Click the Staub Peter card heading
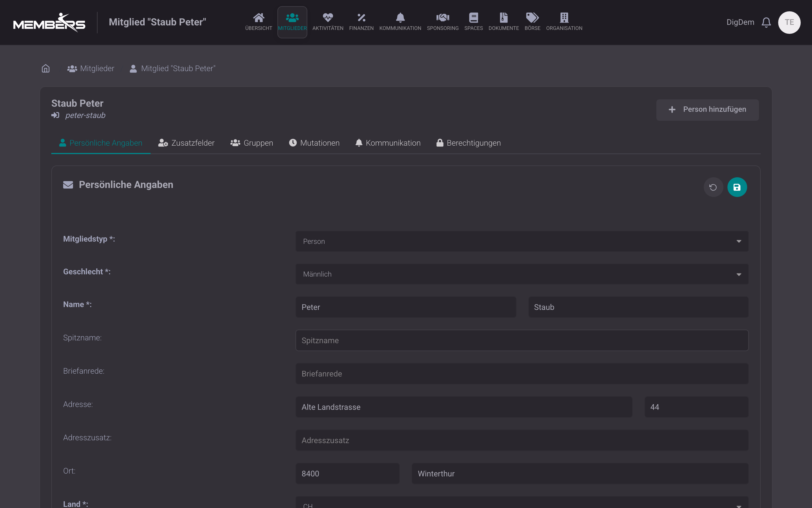 click(77, 103)
